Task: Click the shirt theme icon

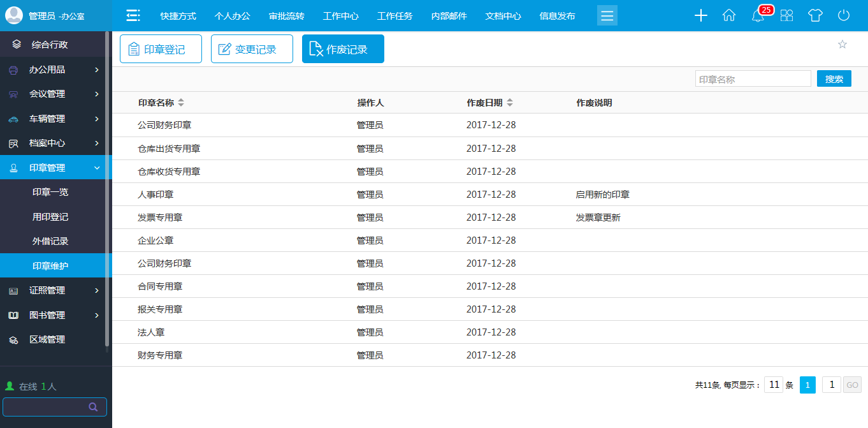Action: (x=816, y=15)
